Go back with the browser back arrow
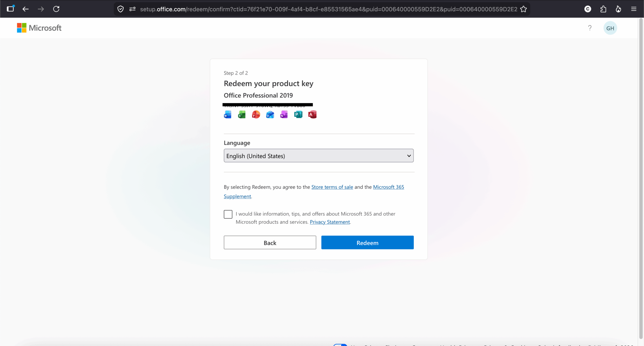This screenshot has height=346, width=644. pos(25,9)
